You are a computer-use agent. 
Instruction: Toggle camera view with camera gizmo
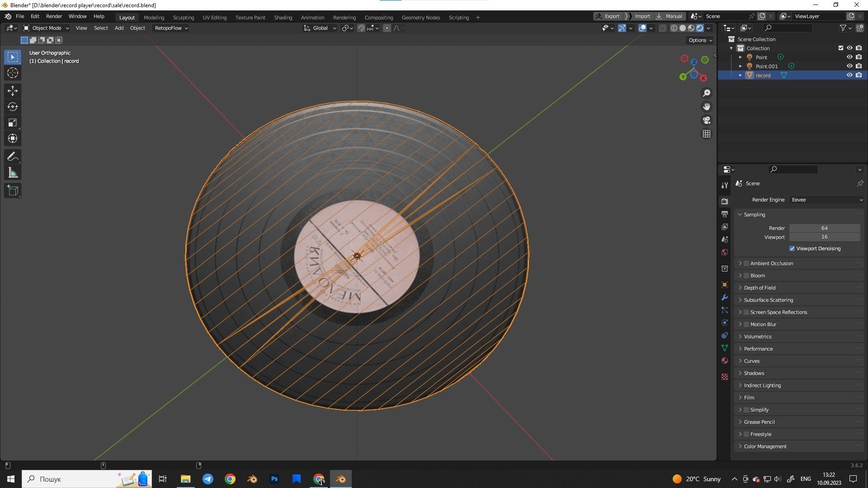point(707,120)
